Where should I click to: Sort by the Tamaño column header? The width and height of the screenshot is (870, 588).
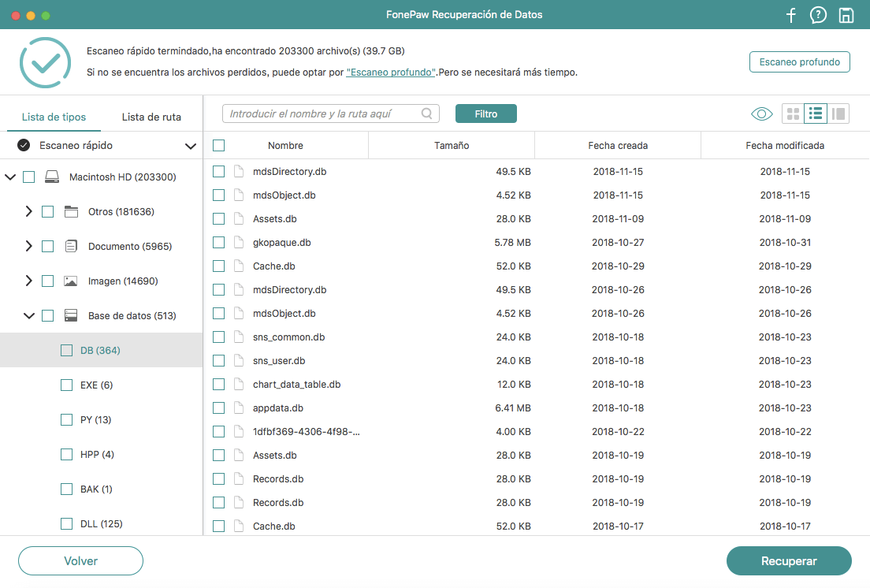point(452,145)
